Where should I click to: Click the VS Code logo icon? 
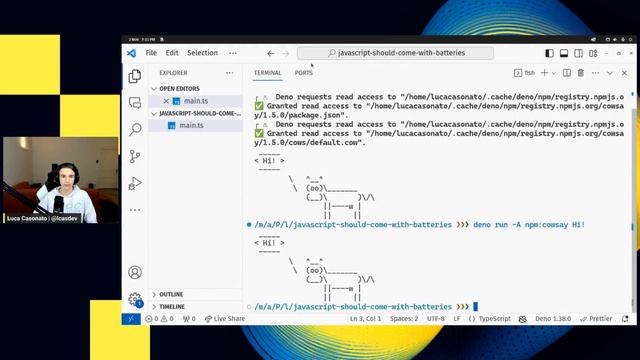coord(131,53)
